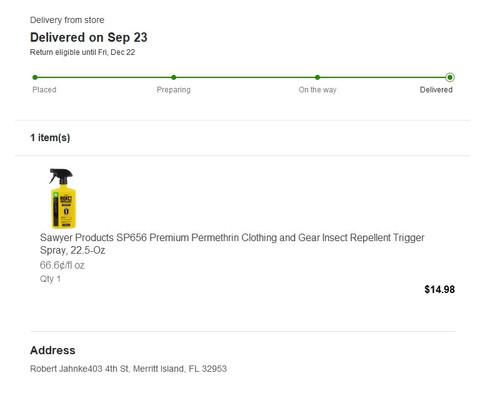
Task: Select the Placed status label
Action: point(44,90)
